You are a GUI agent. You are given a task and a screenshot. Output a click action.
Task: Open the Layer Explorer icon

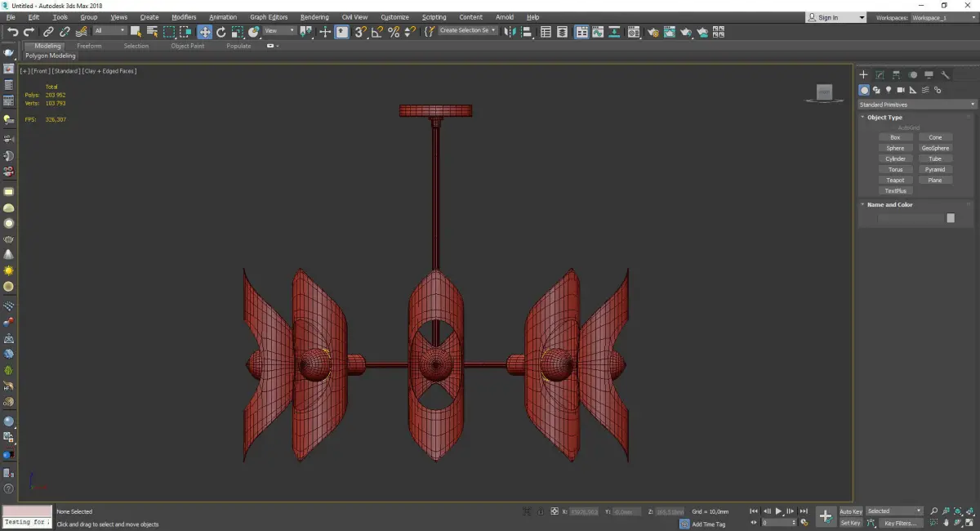click(x=563, y=32)
